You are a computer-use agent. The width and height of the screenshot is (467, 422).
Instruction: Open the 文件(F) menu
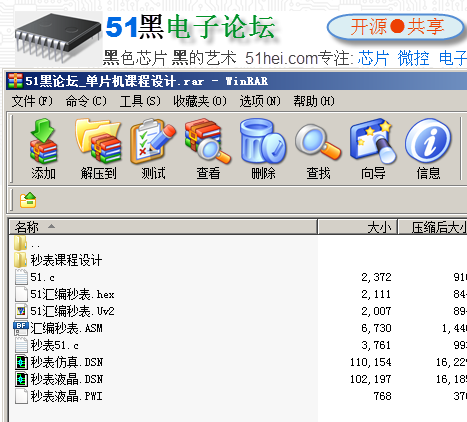click(32, 101)
